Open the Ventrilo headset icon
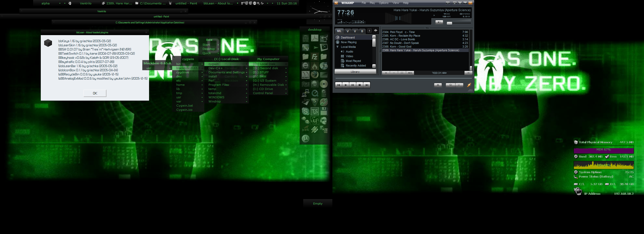The width and height of the screenshot is (644, 234). [x=324, y=120]
